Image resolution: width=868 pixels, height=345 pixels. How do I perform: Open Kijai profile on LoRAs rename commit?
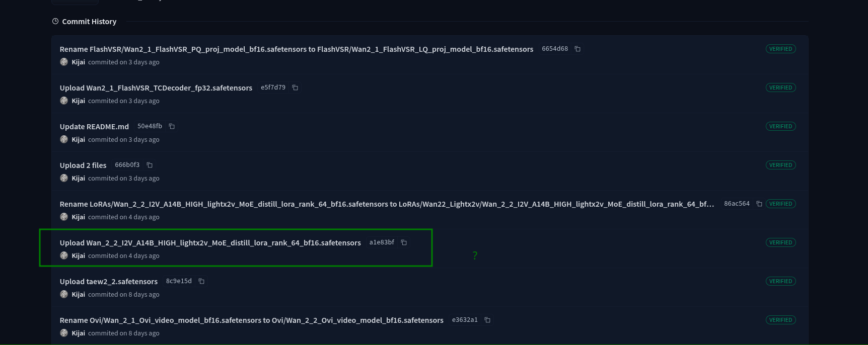[78, 217]
